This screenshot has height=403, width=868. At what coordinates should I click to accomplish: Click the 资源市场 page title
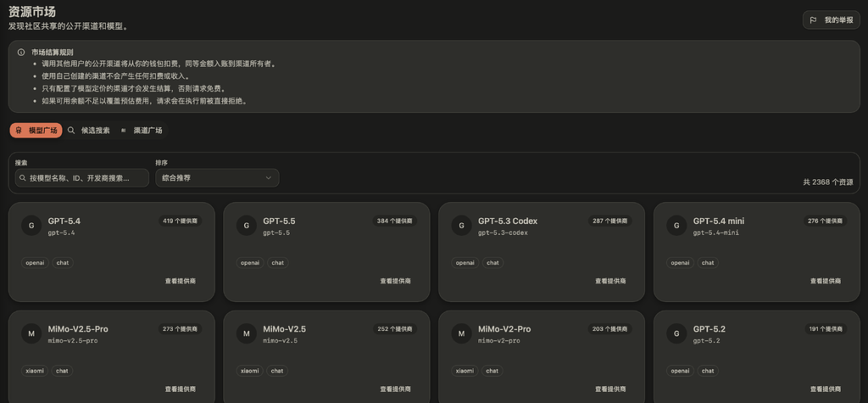(x=32, y=11)
